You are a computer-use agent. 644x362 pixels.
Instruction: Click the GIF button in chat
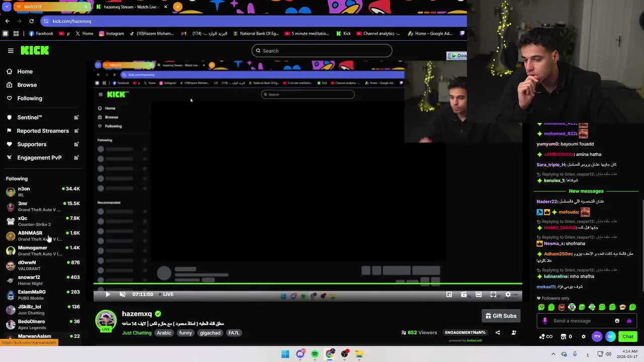(x=610, y=336)
